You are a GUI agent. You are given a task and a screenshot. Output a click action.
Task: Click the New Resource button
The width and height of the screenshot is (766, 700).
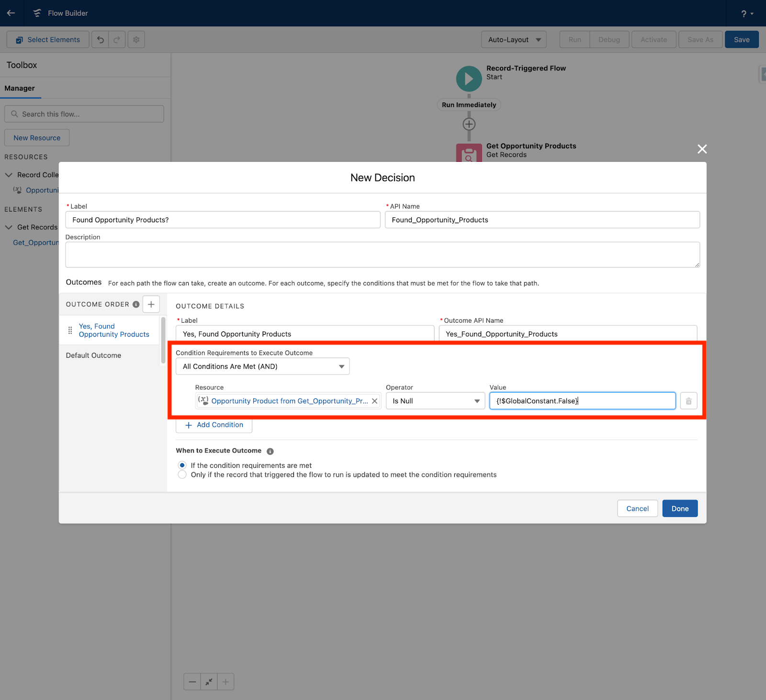pyautogui.click(x=36, y=137)
